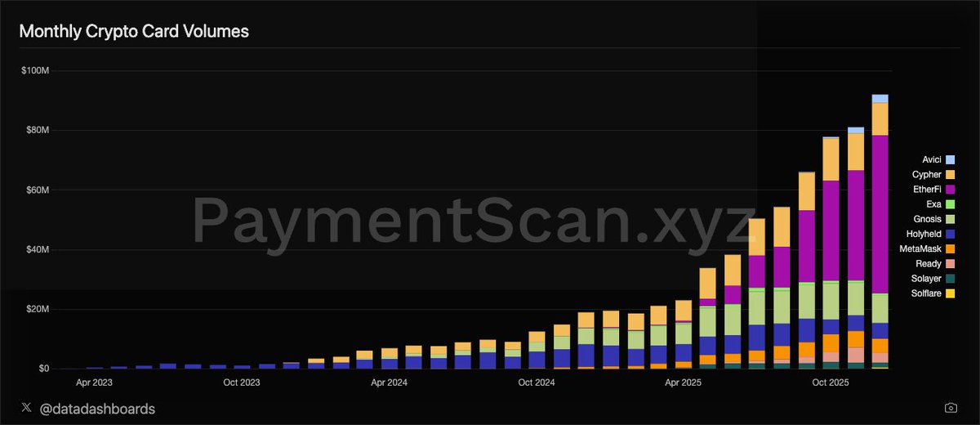Toggle the EtherFi series legend label
980x425 pixels.
928,189
